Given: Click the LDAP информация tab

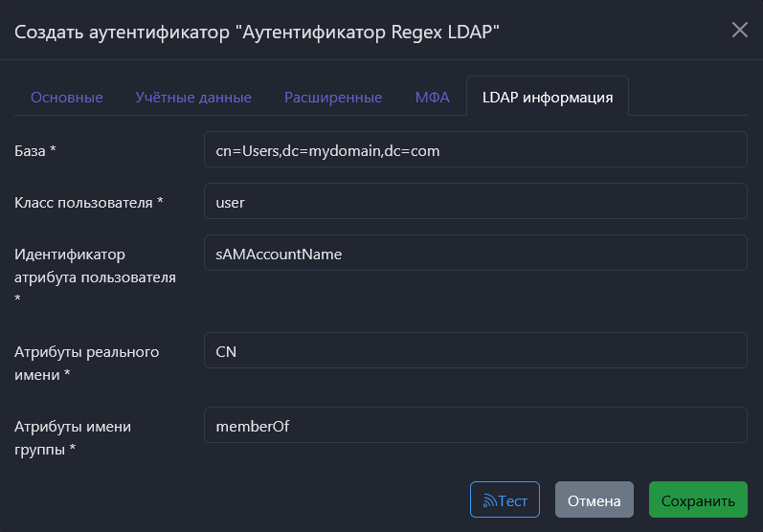Looking at the screenshot, I should coord(548,98).
